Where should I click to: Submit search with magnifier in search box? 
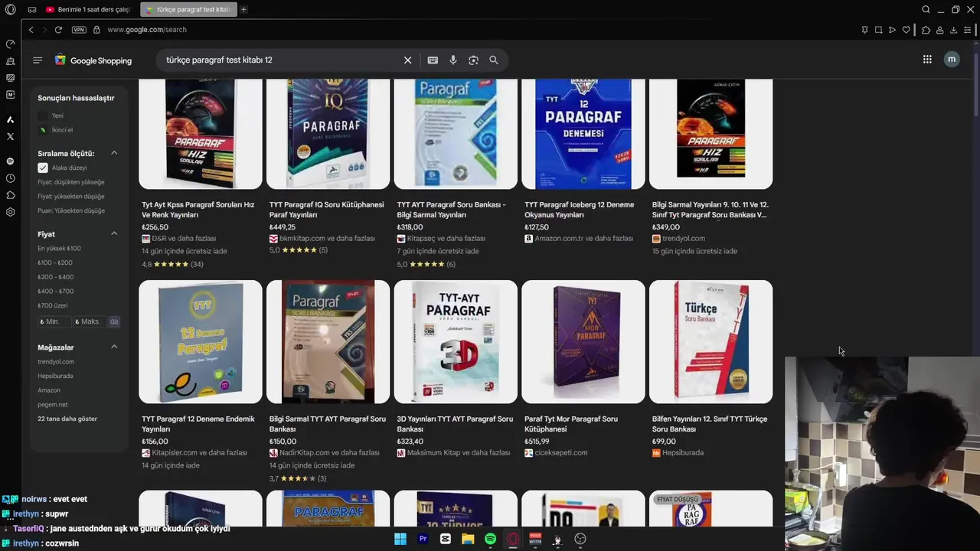(x=494, y=60)
